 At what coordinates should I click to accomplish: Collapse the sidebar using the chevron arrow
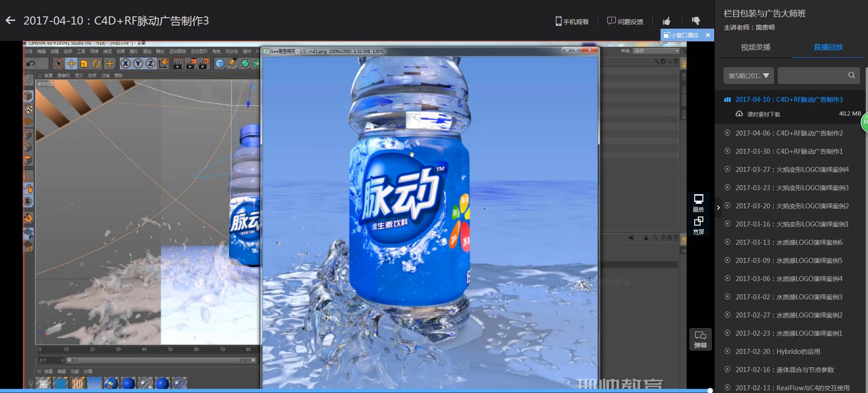tap(718, 207)
